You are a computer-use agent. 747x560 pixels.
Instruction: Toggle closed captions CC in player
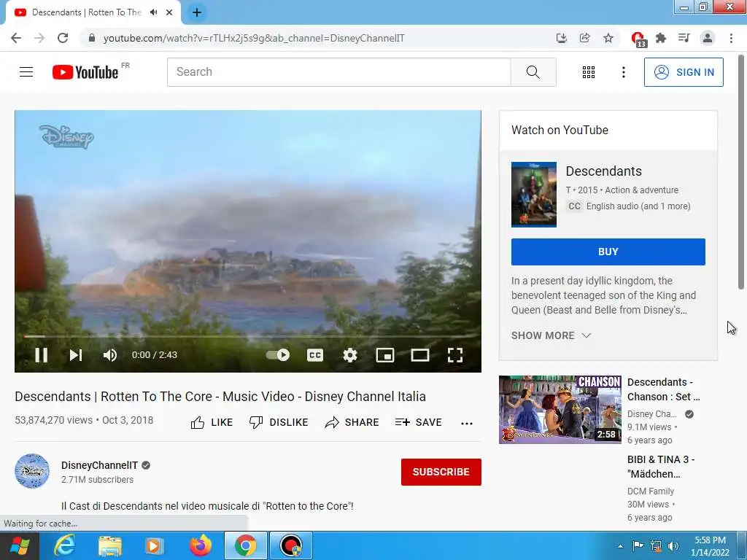pos(315,355)
